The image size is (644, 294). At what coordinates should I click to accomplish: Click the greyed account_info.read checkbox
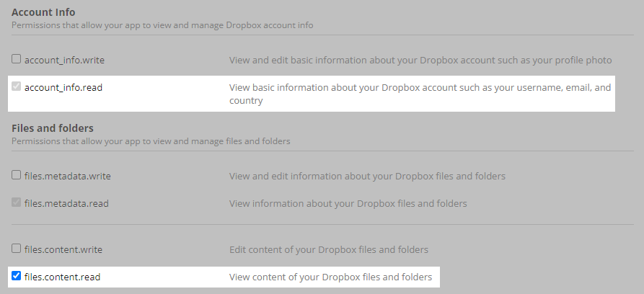(x=17, y=87)
